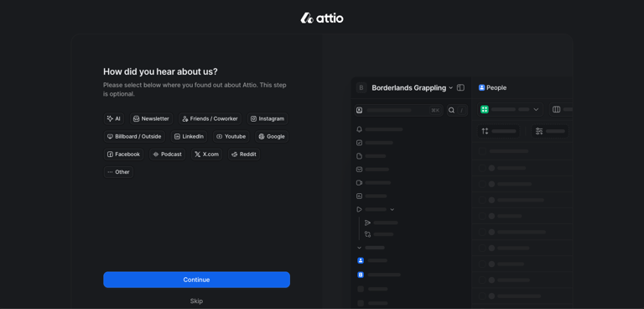Click the B workspace avatar in preview
Viewport: 644px width, 309px height.
pyautogui.click(x=361, y=87)
